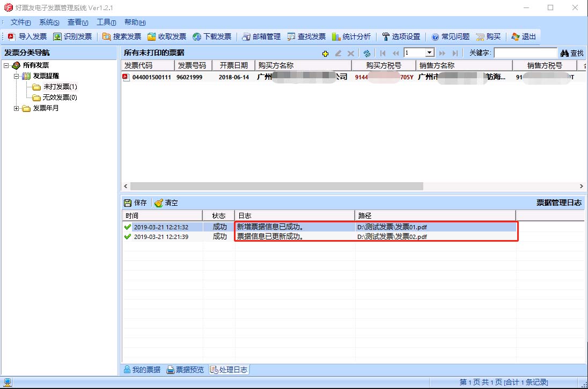This screenshot has width=588, height=389.
Task: Go to last page icon
Action: [455, 53]
